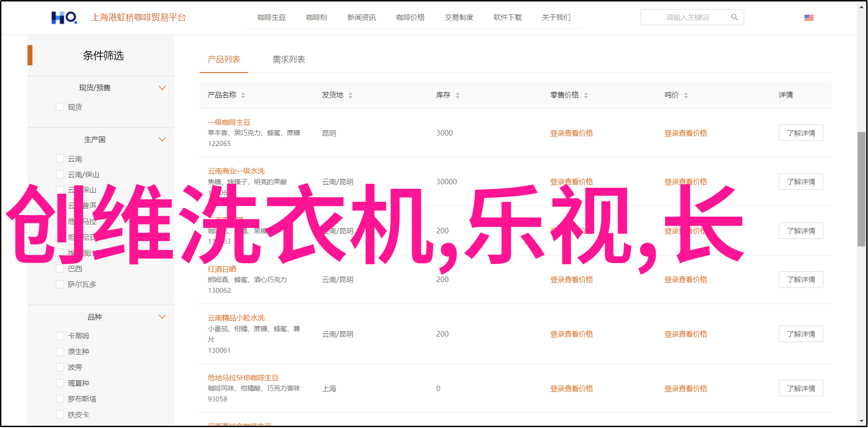Image resolution: width=868 pixels, height=428 pixels.
Task: Open the 咖啡价格 menu
Action: (410, 18)
